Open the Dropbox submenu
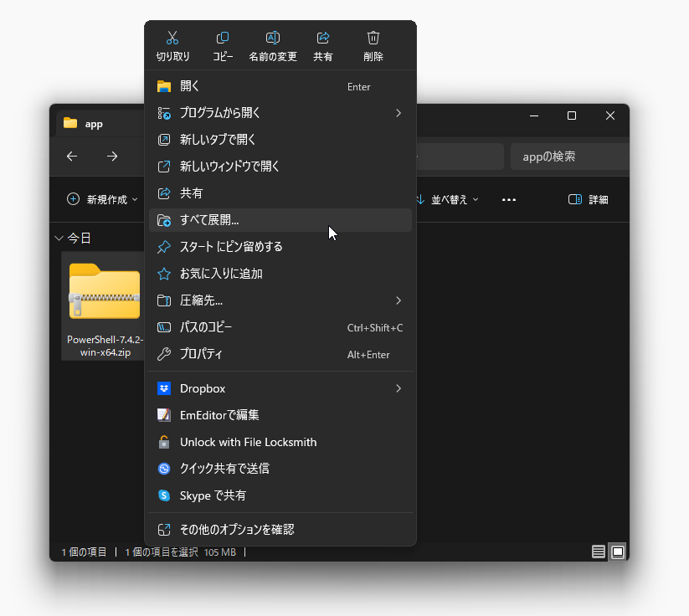Viewport: 689px width, 616px height. click(x=280, y=388)
